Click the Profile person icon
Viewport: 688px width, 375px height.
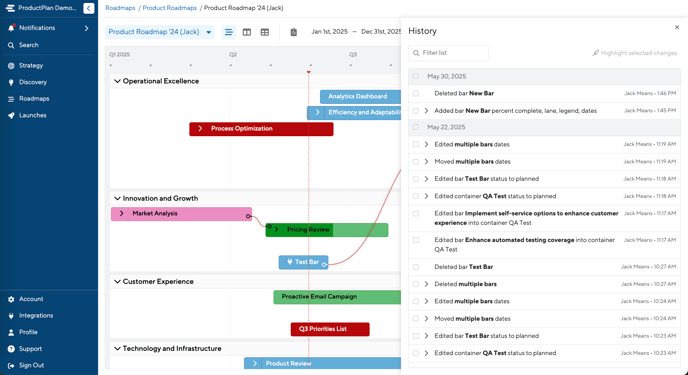11,332
